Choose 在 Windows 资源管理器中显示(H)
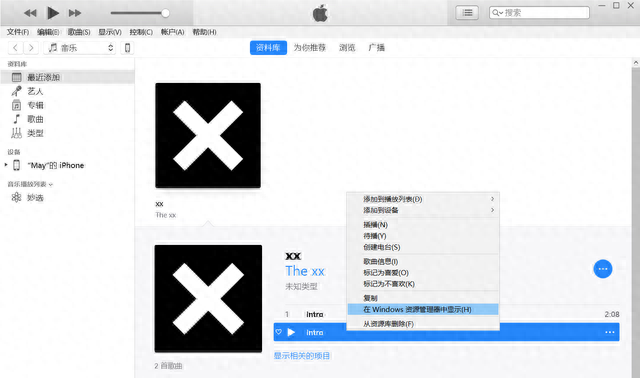Image resolution: width=640 pixels, height=378 pixels. coord(423,309)
